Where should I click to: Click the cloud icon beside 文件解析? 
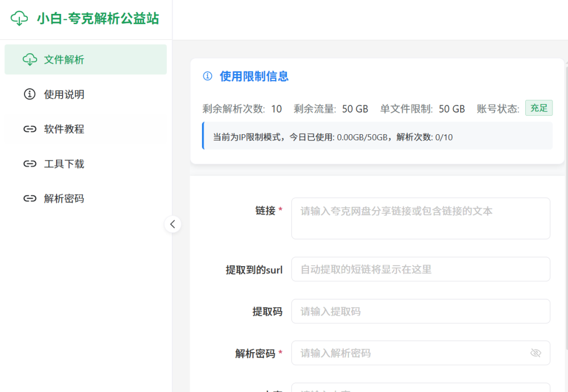30,59
